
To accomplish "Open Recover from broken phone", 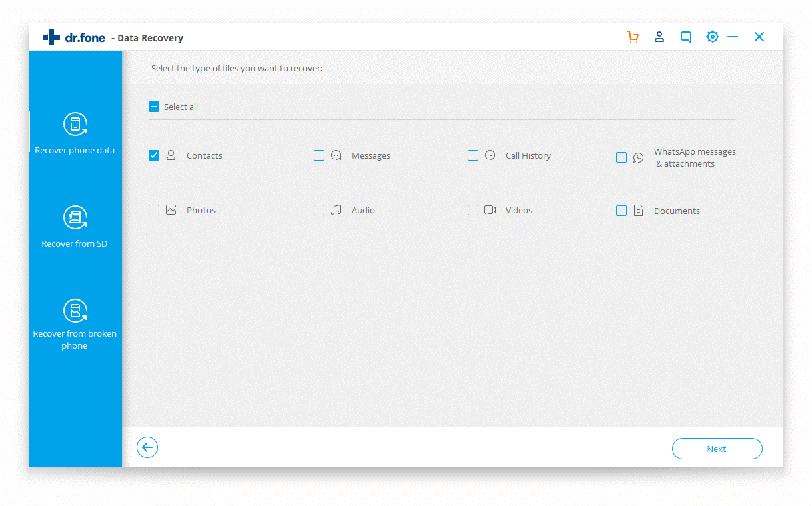I will 75,311.
